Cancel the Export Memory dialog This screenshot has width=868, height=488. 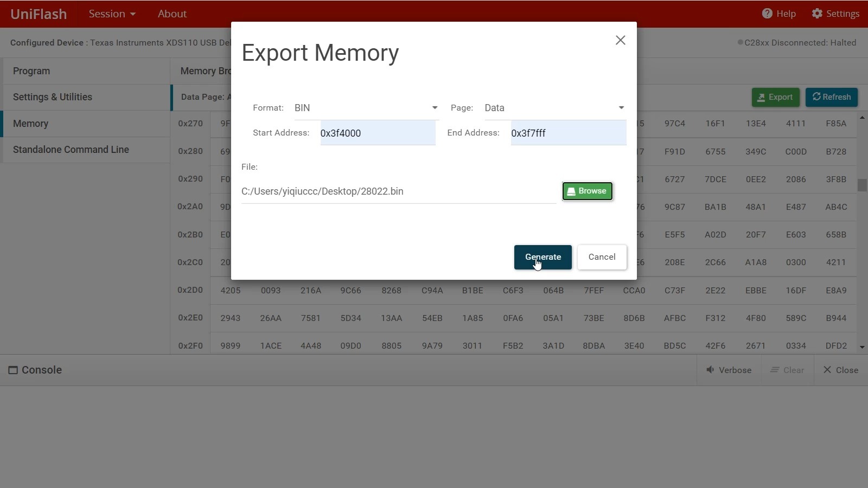(x=602, y=257)
